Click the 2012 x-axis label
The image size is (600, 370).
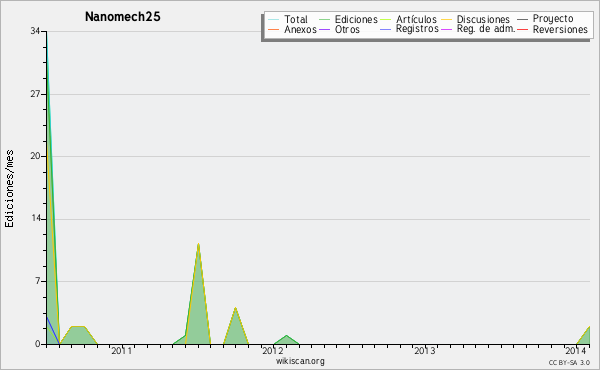tap(273, 350)
